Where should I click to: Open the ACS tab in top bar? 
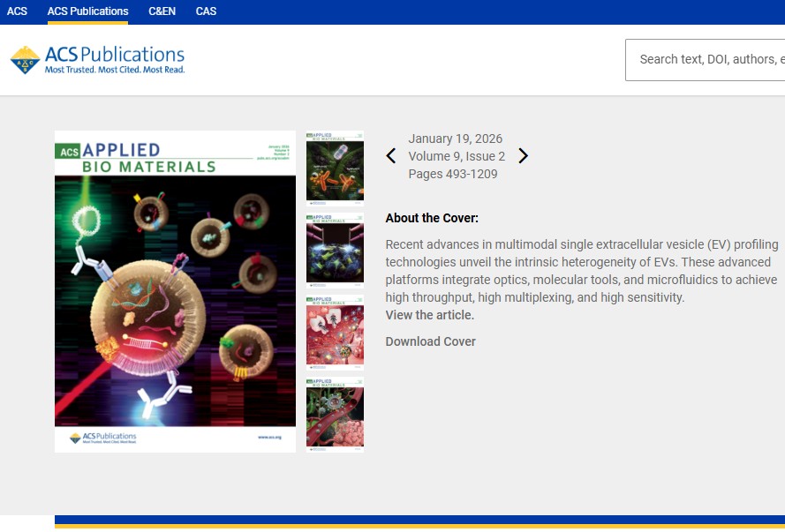click(x=17, y=11)
